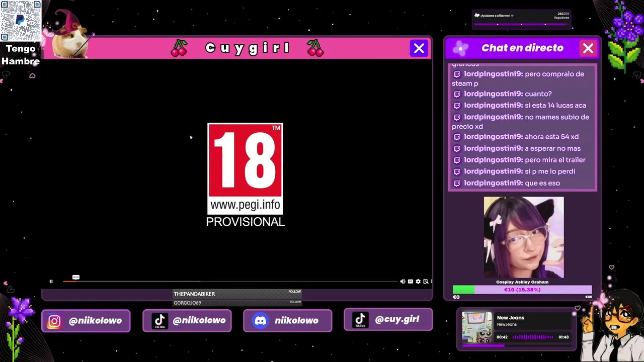Toggle closed captions on the video player

(411, 282)
